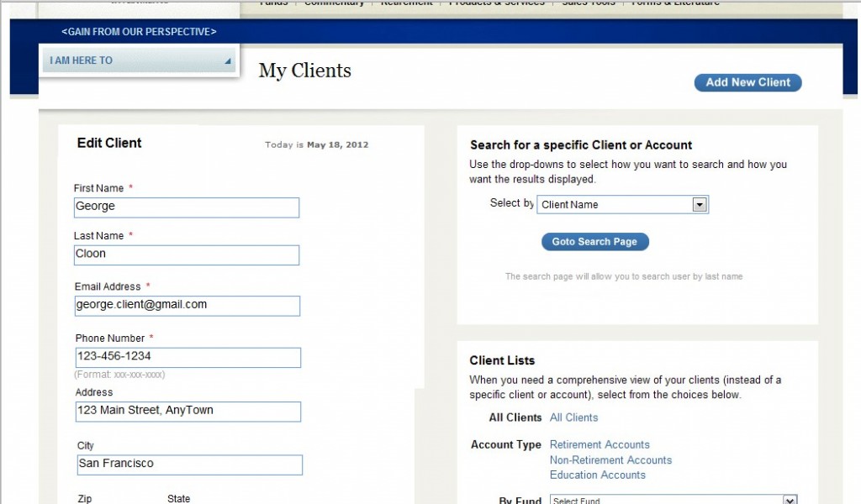Expand the I AM HERE TO menu
This screenshot has height=504, width=861.
point(139,60)
